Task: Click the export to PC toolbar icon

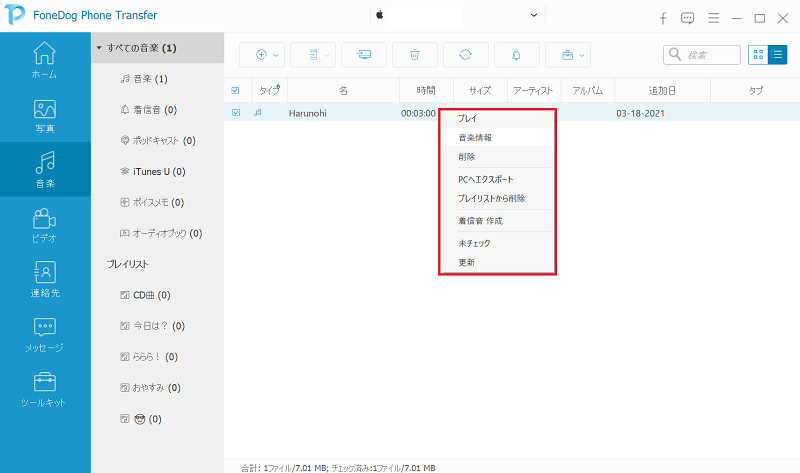Action: [x=364, y=54]
